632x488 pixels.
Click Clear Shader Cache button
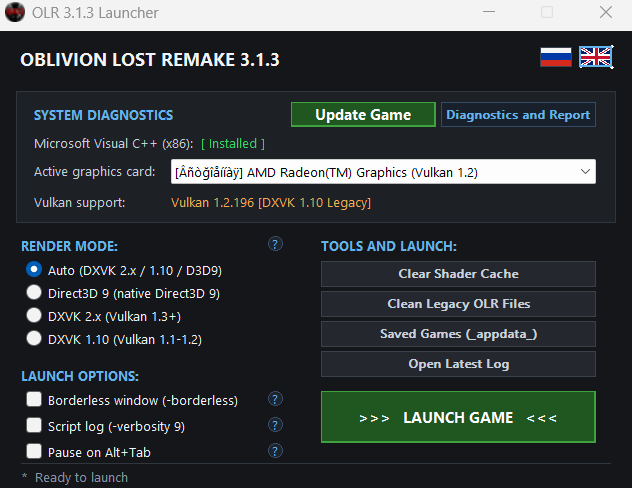tap(458, 274)
